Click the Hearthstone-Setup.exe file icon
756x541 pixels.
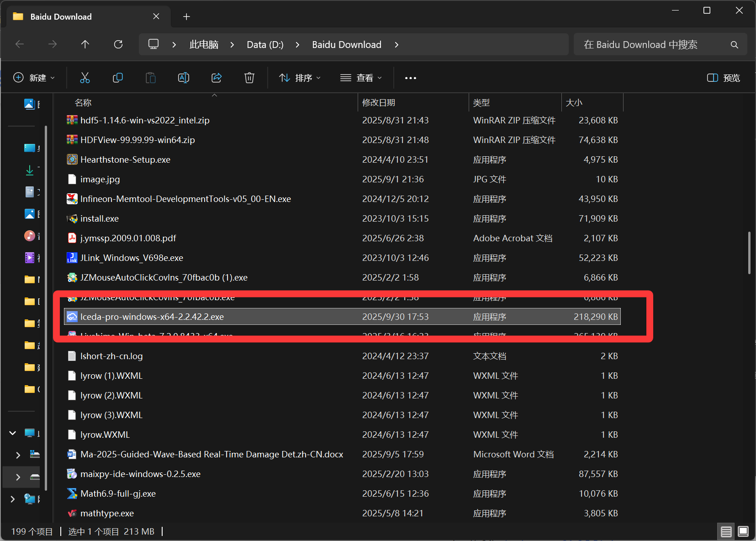[72, 159]
